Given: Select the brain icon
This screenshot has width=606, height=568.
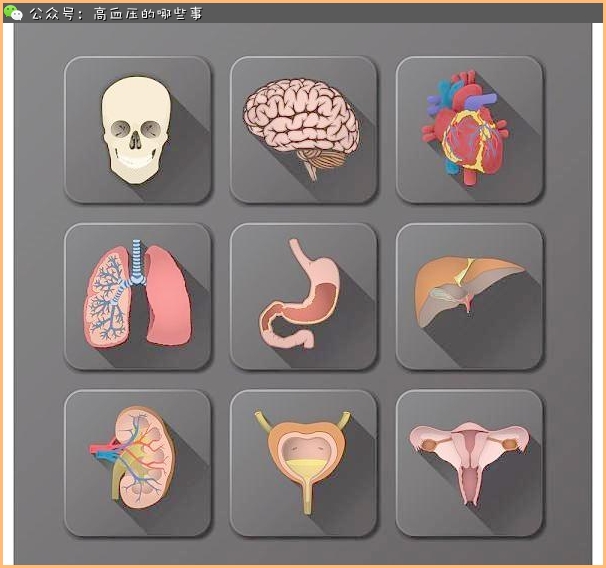Looking at the screenshot, I should pos(303,130).
